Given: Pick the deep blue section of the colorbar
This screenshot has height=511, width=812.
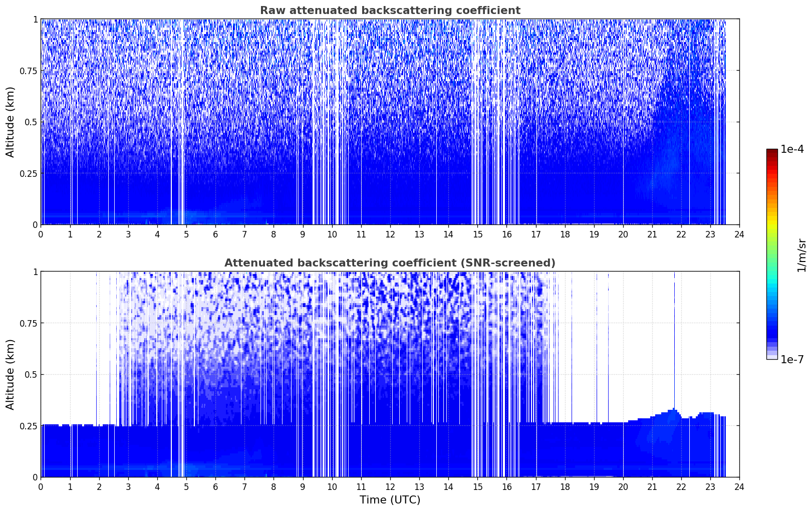Looking at the screenshot, I should [772, 331].
